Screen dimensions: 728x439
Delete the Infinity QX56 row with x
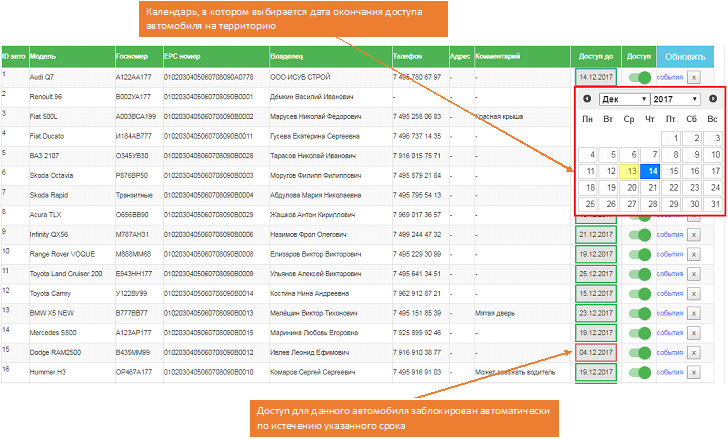click(x=694, y=235)
